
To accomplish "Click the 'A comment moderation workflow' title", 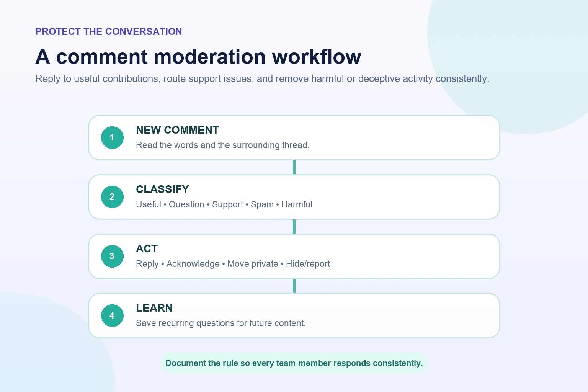I will point(198,57).
